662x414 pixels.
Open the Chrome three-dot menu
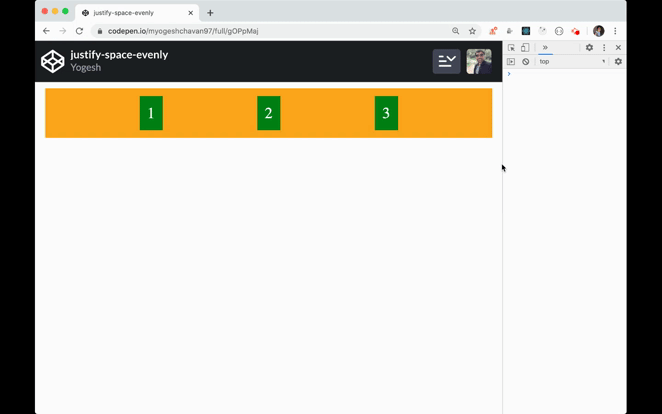615,31
